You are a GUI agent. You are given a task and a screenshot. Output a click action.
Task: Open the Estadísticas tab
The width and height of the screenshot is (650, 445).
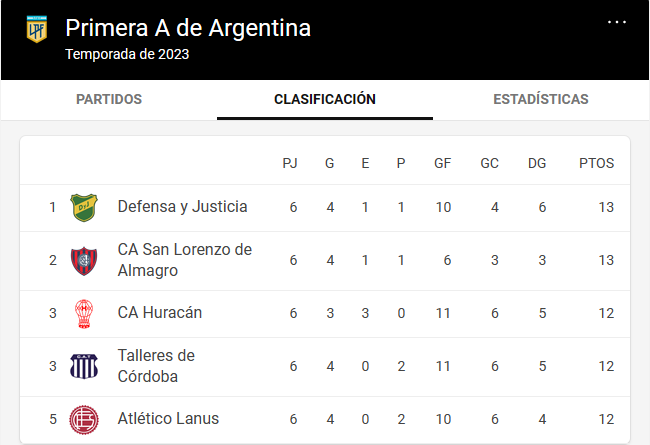coord(541,100)
